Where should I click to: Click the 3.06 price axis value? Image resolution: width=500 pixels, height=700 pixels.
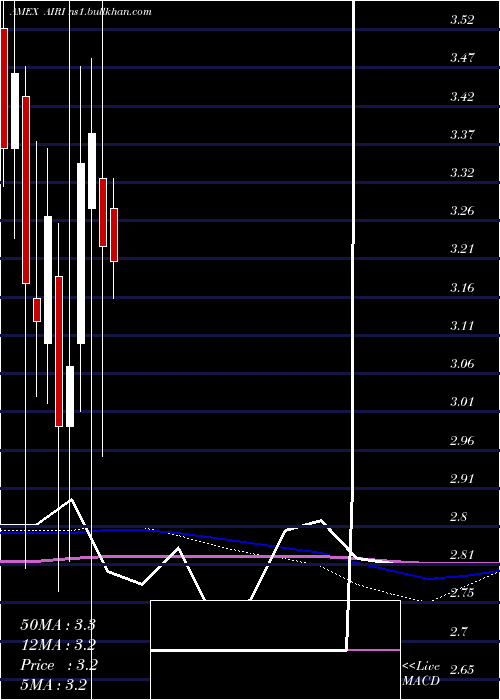[x=462, y=363]
